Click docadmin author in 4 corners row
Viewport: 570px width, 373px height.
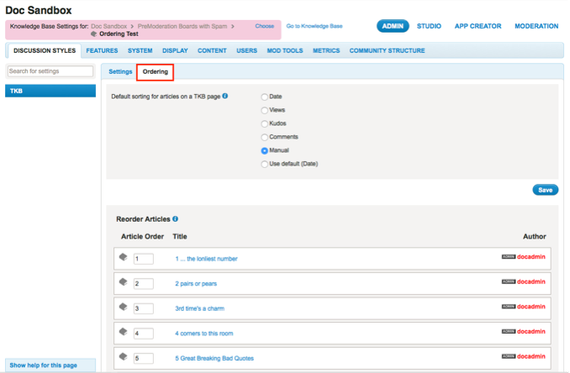pyautogui.click(x=531, y=331)
